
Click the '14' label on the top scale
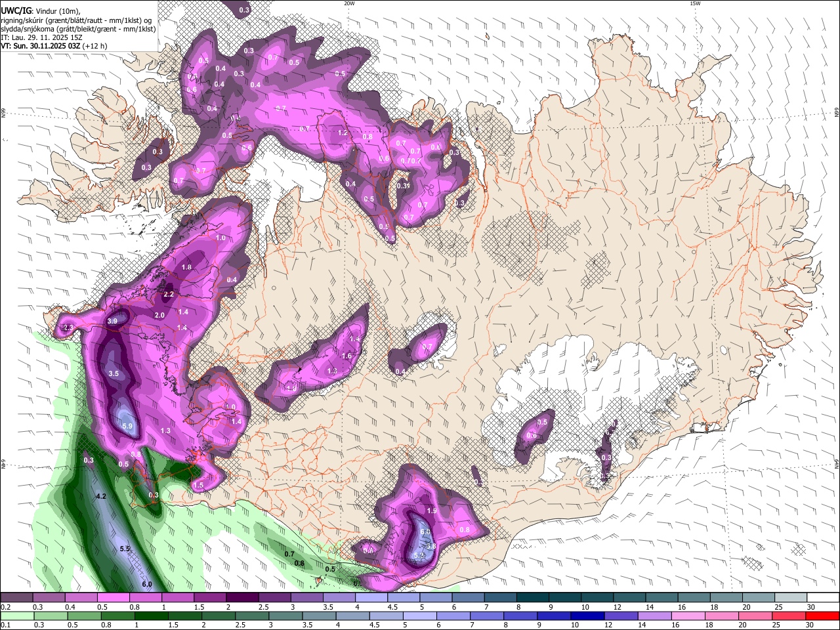pyautogui.click(x=650, y=607)
